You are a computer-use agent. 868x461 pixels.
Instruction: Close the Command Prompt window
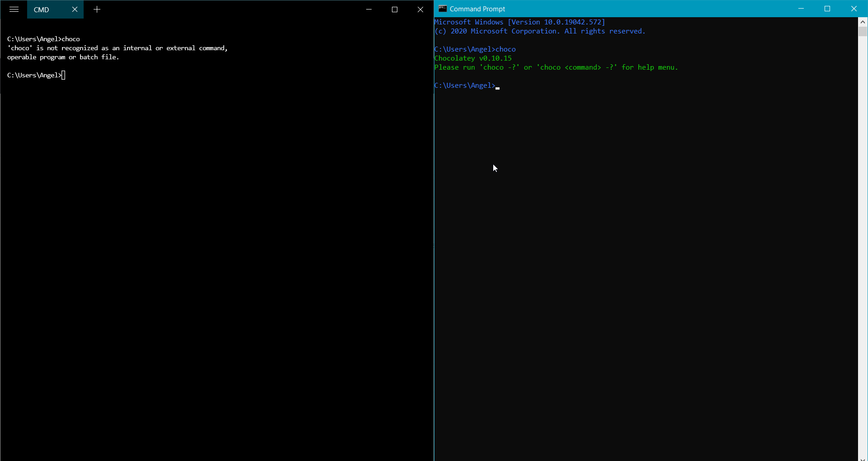click(854, 9)
